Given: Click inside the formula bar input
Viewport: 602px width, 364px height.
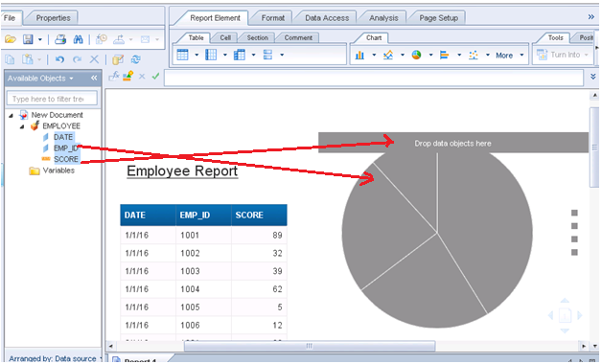Looking at the screenshot, I should pyautogui.click(x=374, y=78).
